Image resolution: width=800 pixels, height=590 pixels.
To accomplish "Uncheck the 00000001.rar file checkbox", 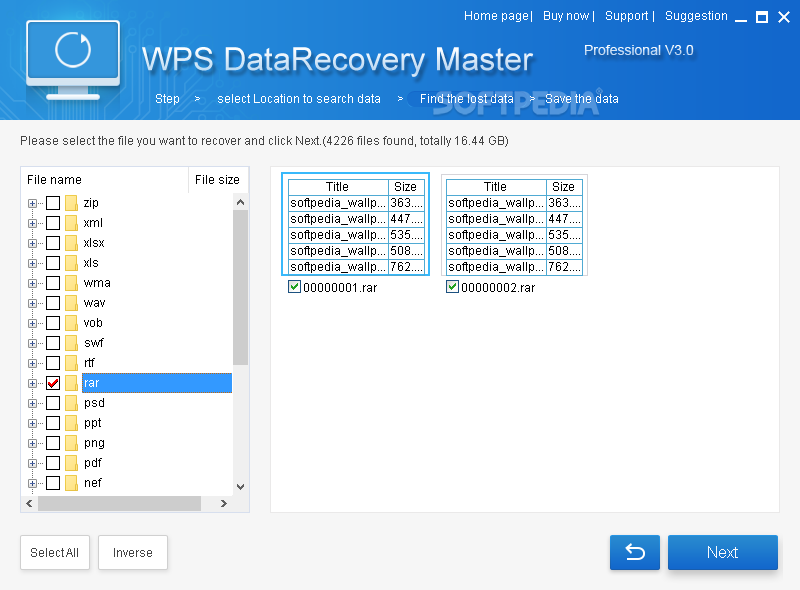I will (x=294, y=287).
